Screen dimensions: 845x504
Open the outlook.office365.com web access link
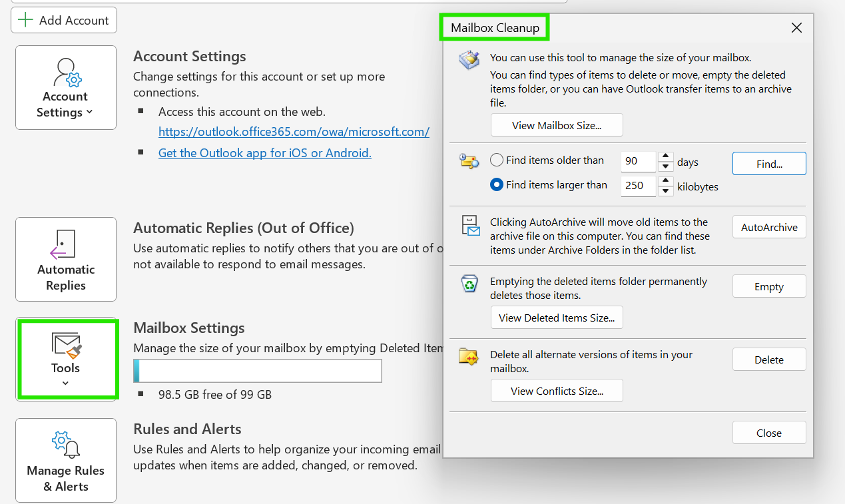click(x=294, y=132)
